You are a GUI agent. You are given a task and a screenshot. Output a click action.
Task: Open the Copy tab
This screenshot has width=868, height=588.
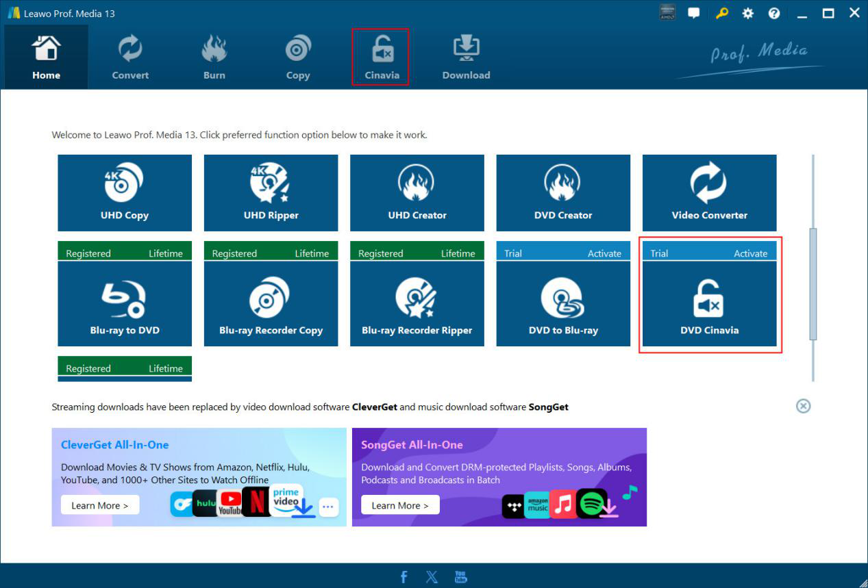[298, 57]
